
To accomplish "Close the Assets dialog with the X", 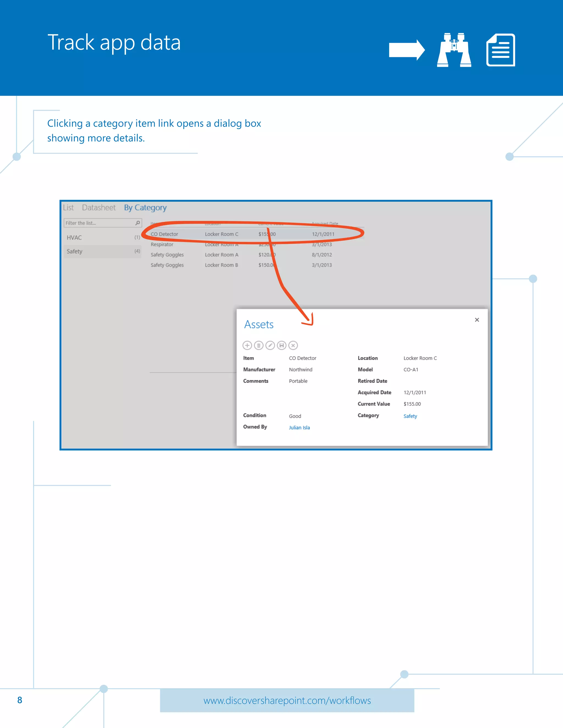I will click(x=477, y=320).
